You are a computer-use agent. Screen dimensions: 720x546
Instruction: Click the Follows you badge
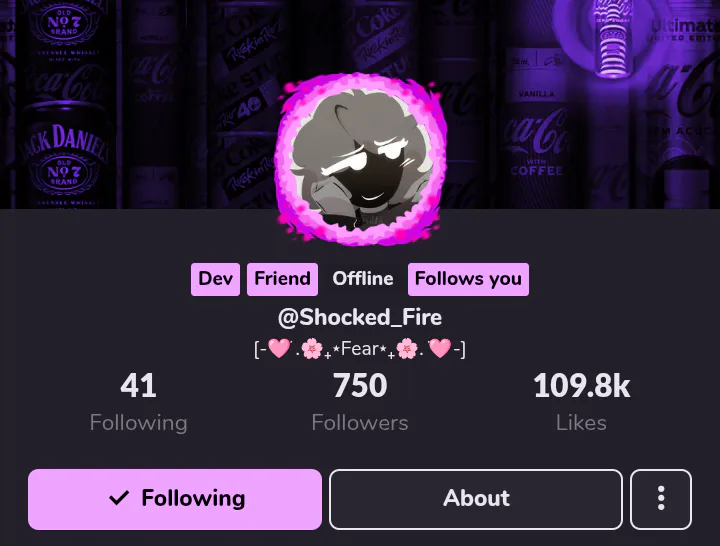pos(468,279)
